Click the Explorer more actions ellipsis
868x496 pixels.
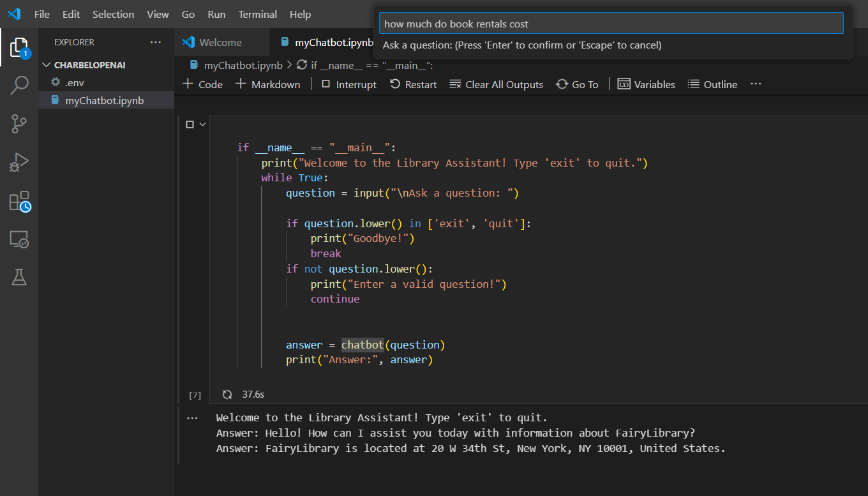pyautogui.click(x=156, y=42)
